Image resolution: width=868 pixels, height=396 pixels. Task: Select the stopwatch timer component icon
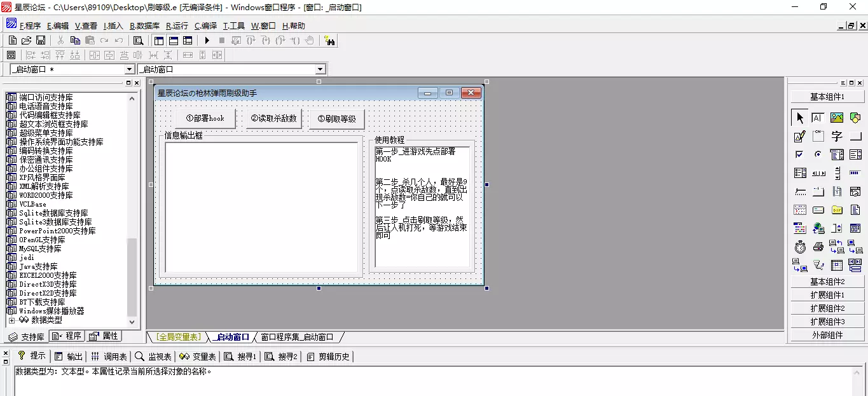[x=800, y=247]
